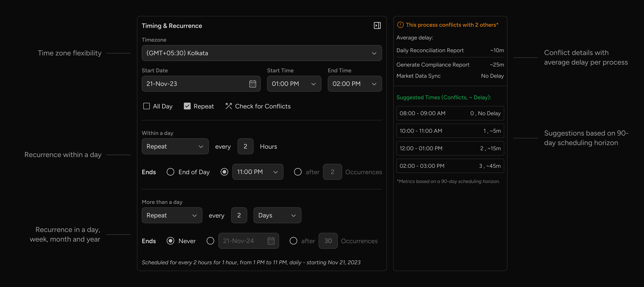
Task: Select End of Day radio option
Action: click(170, 172)
